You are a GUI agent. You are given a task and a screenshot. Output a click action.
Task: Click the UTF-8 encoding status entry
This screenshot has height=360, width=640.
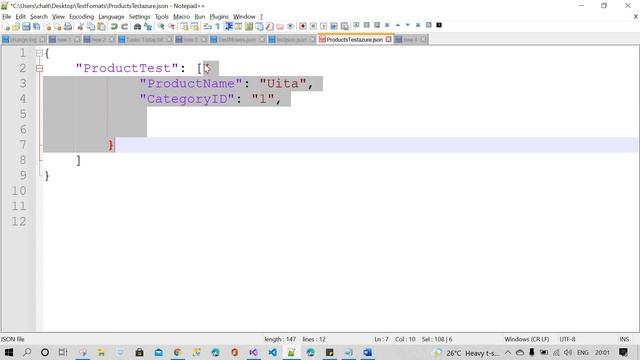pos(567,339)
